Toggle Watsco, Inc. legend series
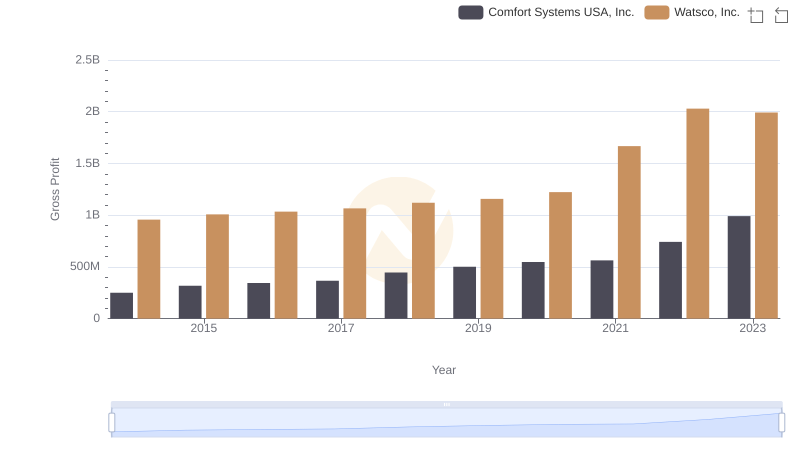This screenshot has height=461, width=800. click(692, 12)
